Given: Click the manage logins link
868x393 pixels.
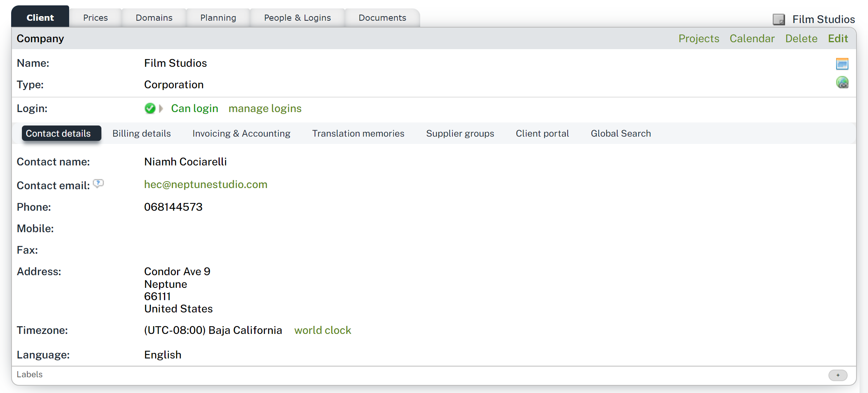Looking at the screenshot, I should [265, 109].
